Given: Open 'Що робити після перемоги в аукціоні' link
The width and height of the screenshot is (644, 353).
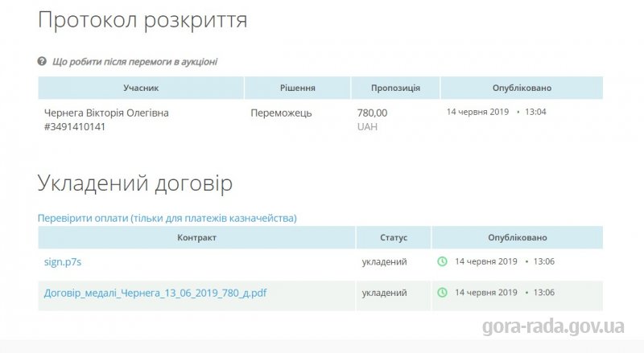Looking at the screenshot, I should pyautogui.click(x=134, y=62).
